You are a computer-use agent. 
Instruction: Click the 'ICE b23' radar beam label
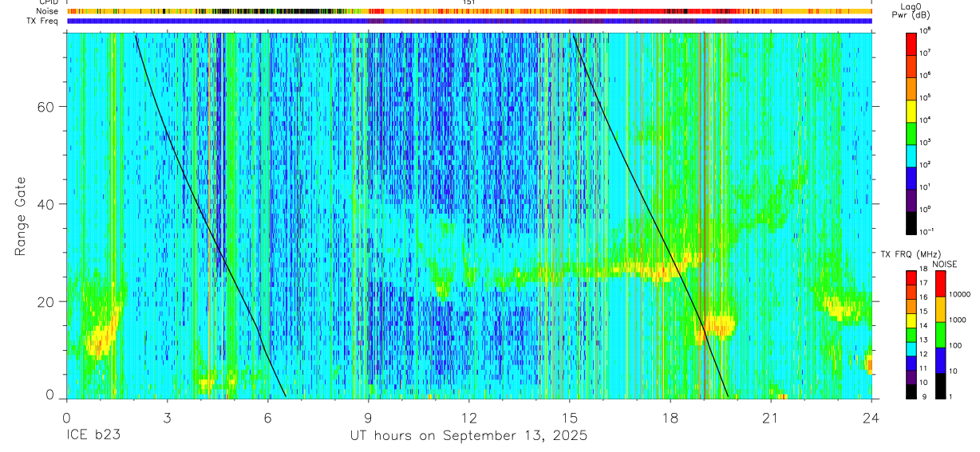93,436
